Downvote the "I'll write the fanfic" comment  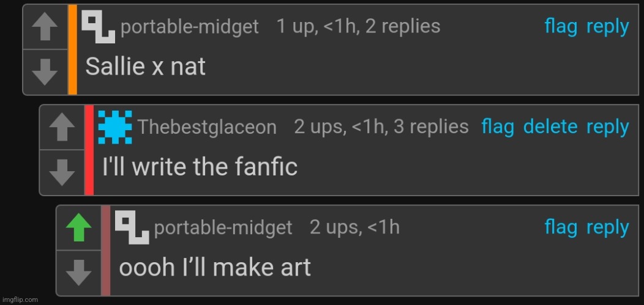[61, 173]
